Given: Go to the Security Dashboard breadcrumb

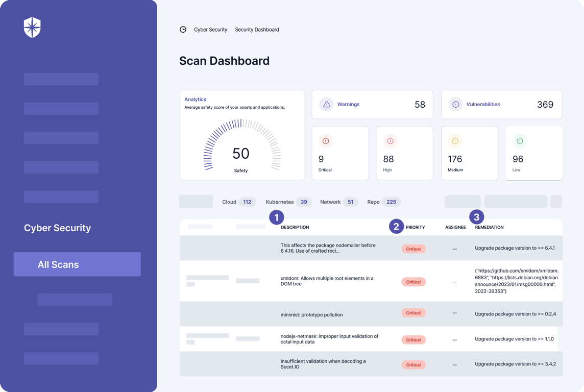Looking at the screenshot, I should pyautogui.click(x=257, y=30).
